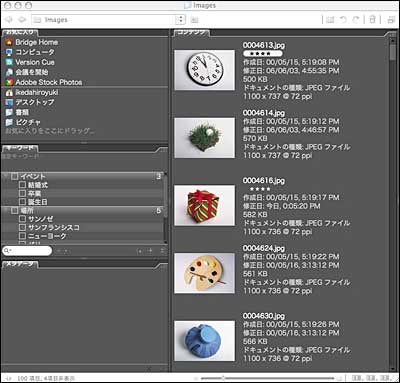Go forward with the right arrow icon
The image size is (400, 383).
(x=22, y=20)
